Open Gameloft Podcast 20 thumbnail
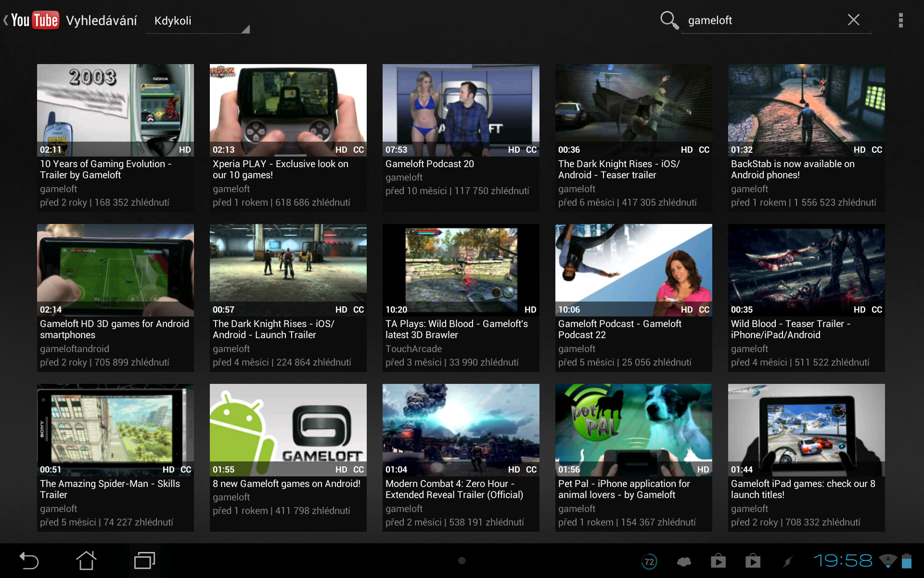This screenshot has width=924, height=578. (x=461, y=110)
